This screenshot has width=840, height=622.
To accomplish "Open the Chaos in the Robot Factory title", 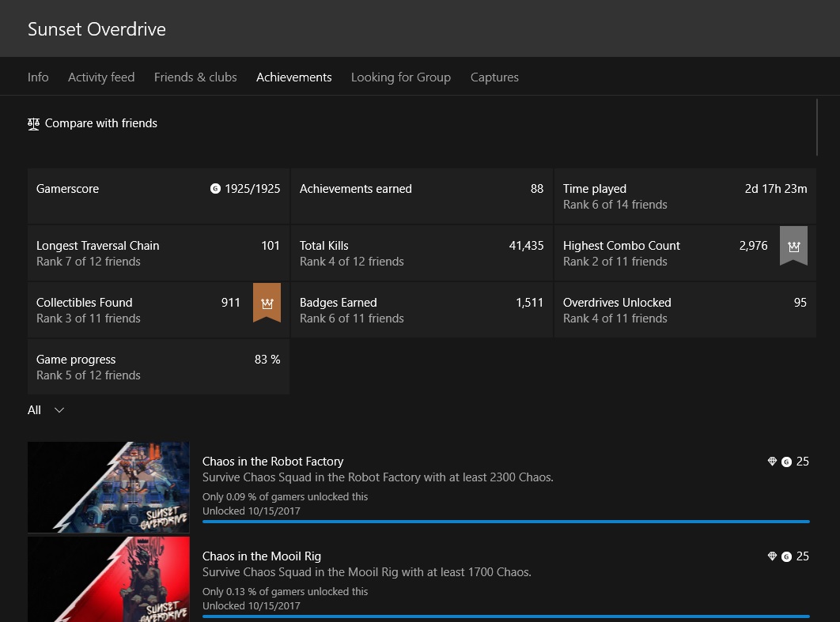I will pos(273,462).
